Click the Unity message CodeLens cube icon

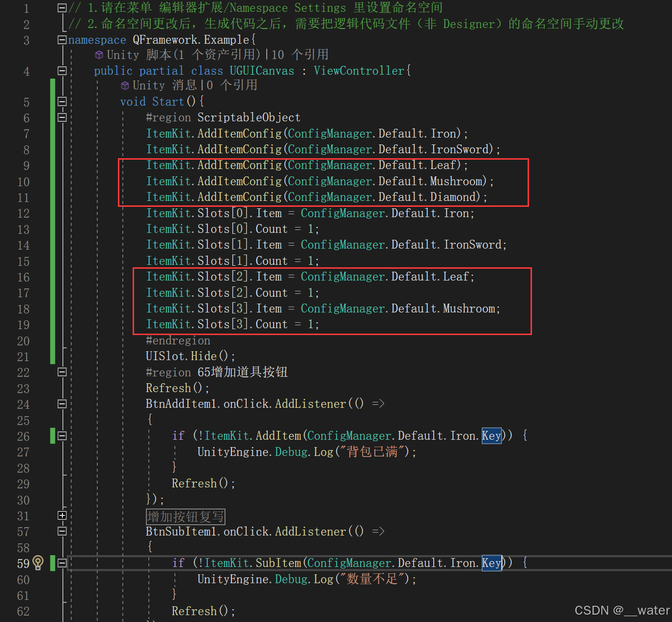[x=125, y=86]
